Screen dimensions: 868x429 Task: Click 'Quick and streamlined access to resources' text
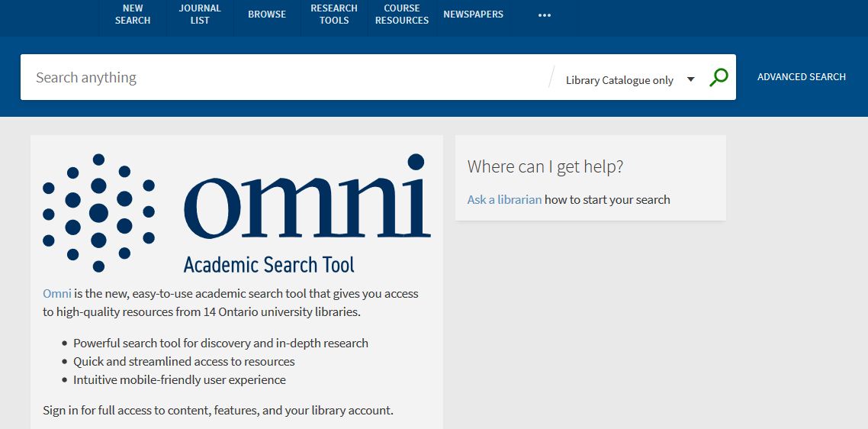[184, 361]
